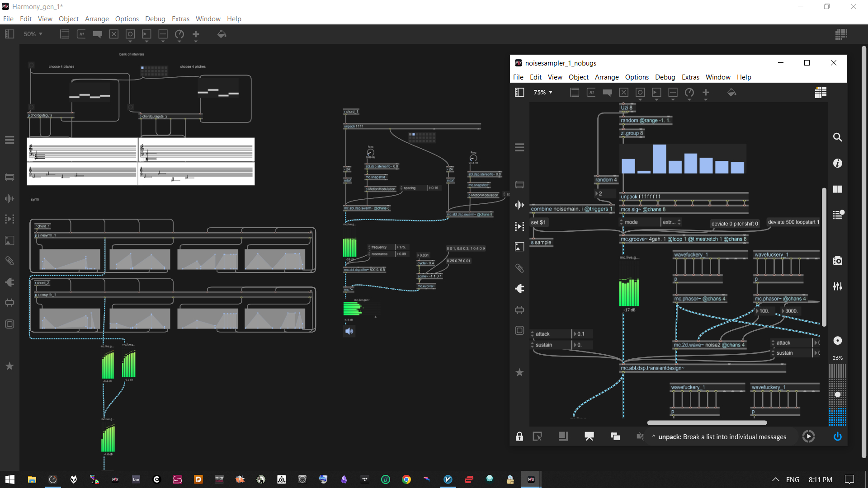The width and height of the screenshot is (868, 488).
Task: Toggle audio power button in noisesampler window
Action: coord(837,436)
